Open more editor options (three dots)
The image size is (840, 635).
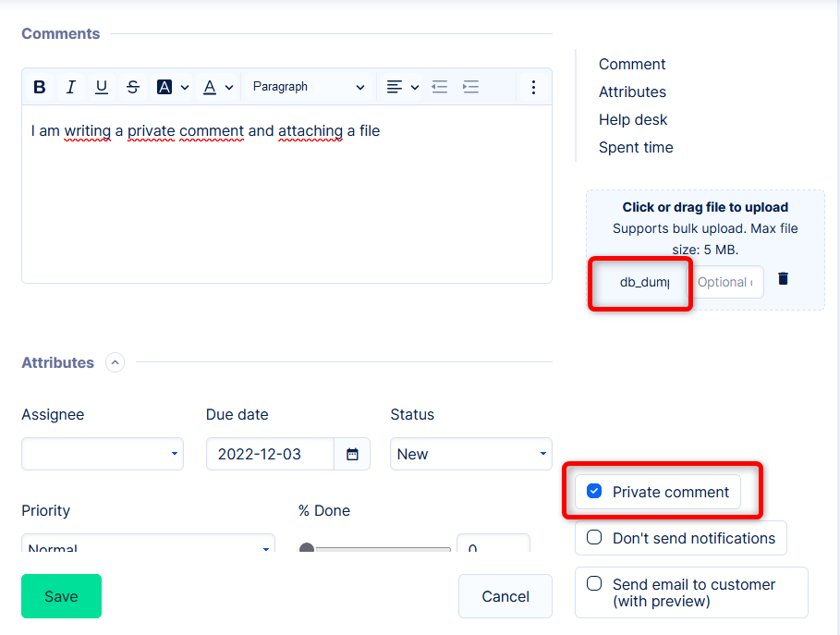(533, 87)
